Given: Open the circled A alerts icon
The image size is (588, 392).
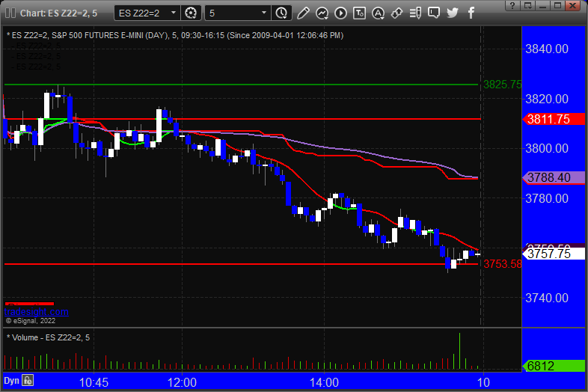Looking at the screenshot, I should click(378, 13).
